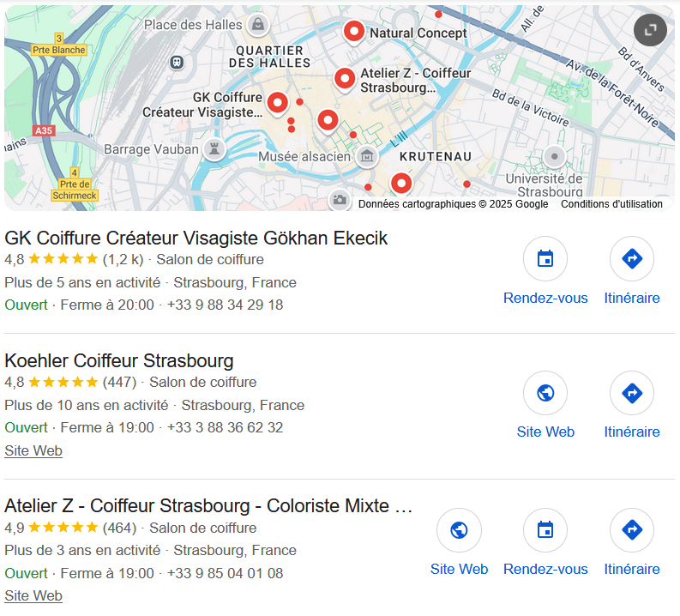
Task: Expand the map to full view
Action: pos(650,31)
